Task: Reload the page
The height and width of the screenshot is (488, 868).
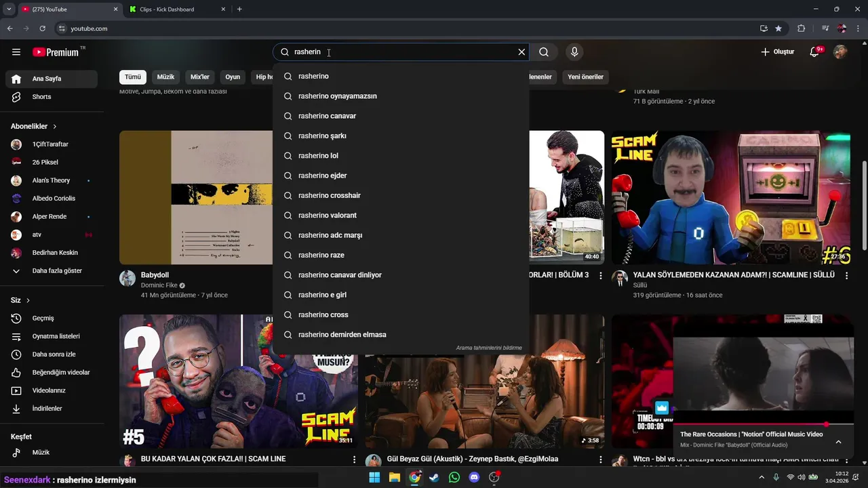Action: point(42,28)
